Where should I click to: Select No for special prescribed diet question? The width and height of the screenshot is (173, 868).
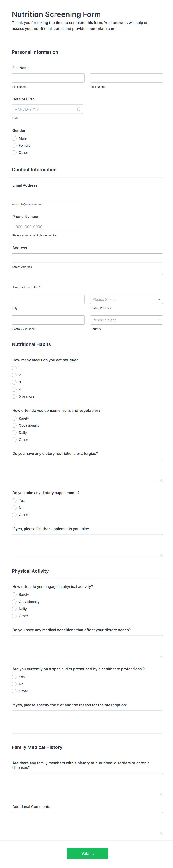pos(14,684)
